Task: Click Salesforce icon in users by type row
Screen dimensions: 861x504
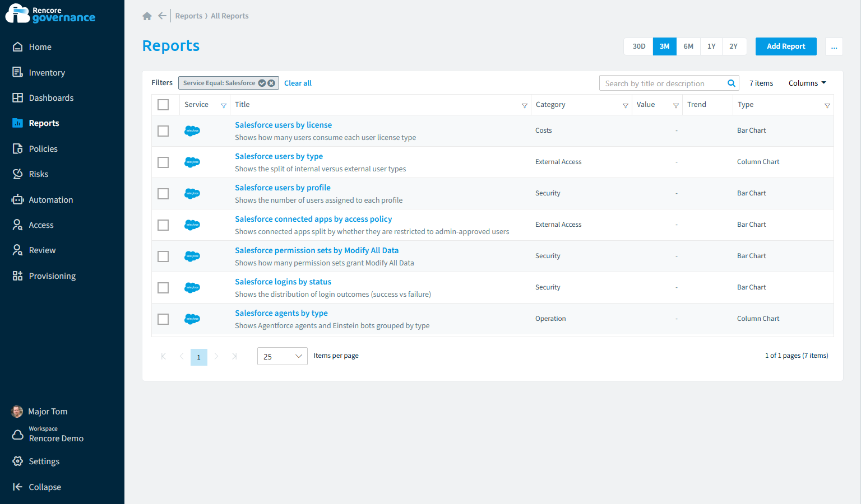Action: pos(192,162)
